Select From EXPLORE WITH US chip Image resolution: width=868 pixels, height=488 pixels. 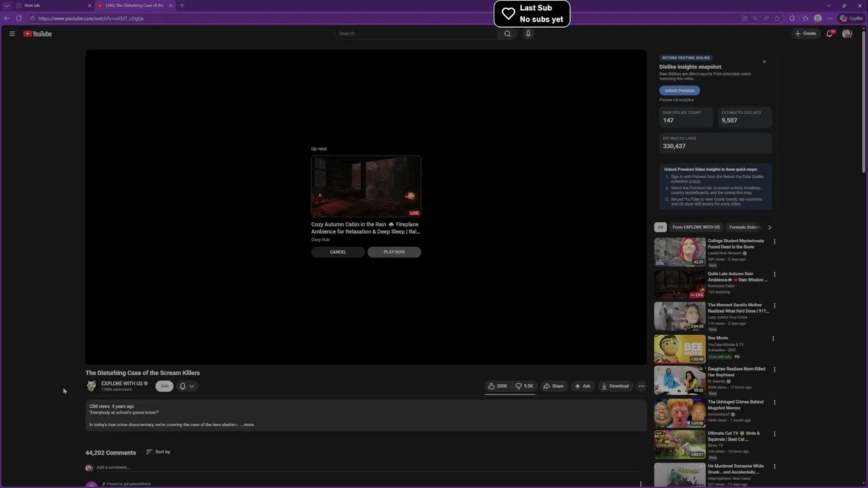coord(696,228)
